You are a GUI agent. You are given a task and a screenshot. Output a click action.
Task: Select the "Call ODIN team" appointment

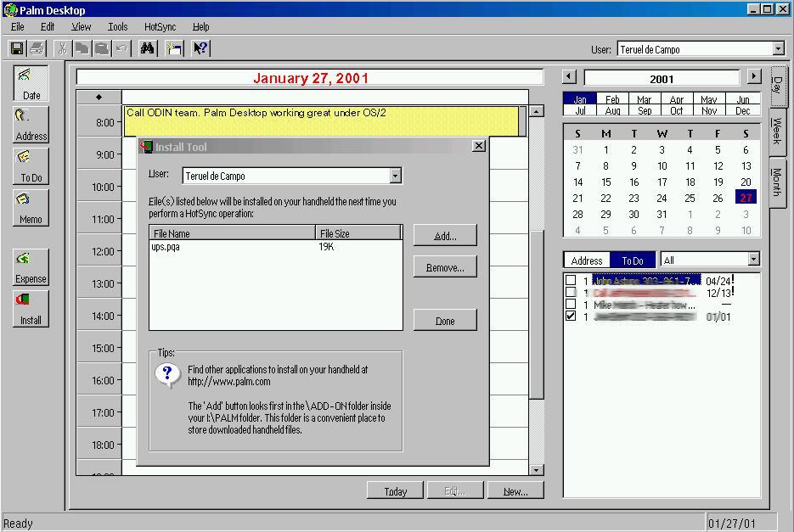(321, 121)
